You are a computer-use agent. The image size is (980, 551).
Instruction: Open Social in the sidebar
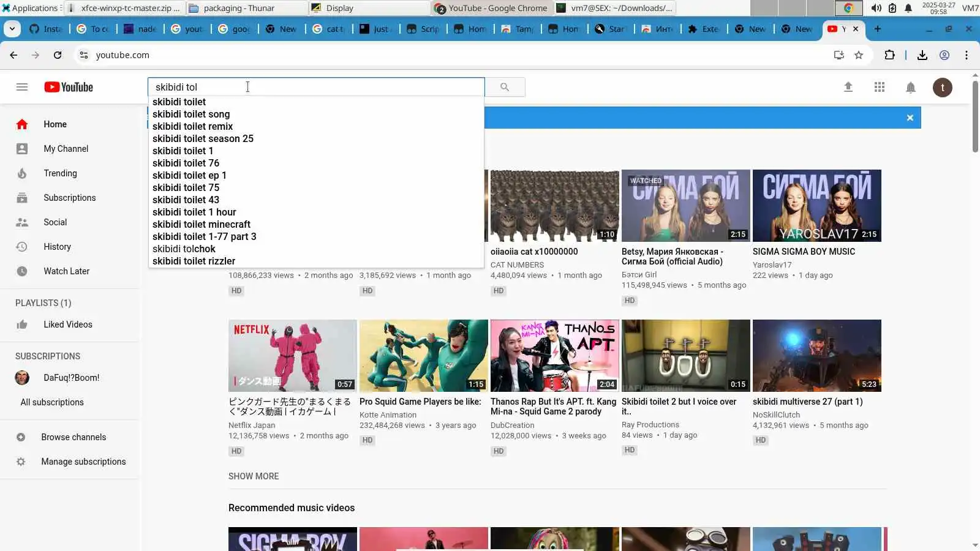(70, 222)
